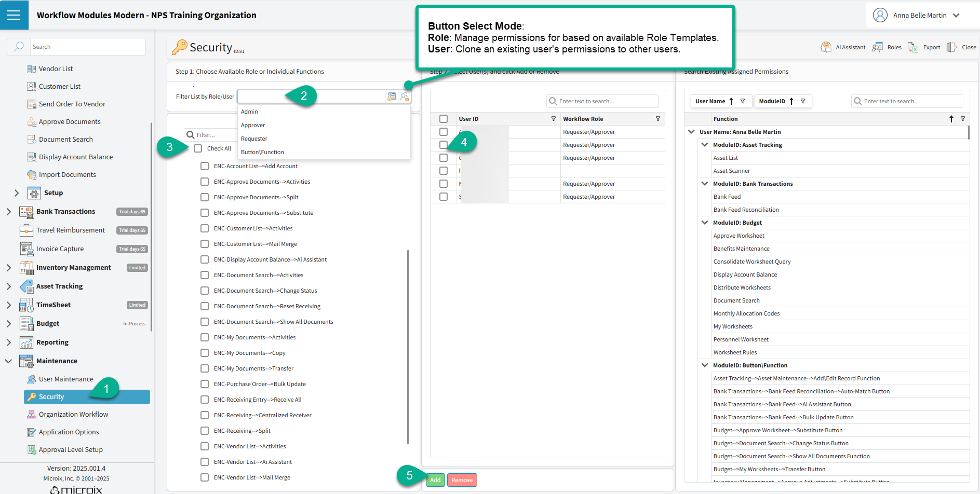Open the Roles toolbar icon
Viewport: 980px width, 494px height.
point(878,47)
